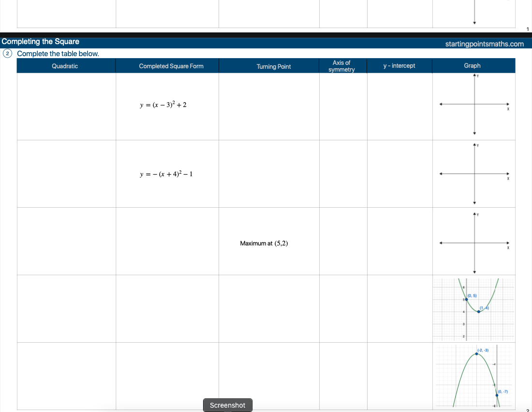Select the y - intercept column header
This screenshot has width=532, height=412.
click(x=399, y=66)
